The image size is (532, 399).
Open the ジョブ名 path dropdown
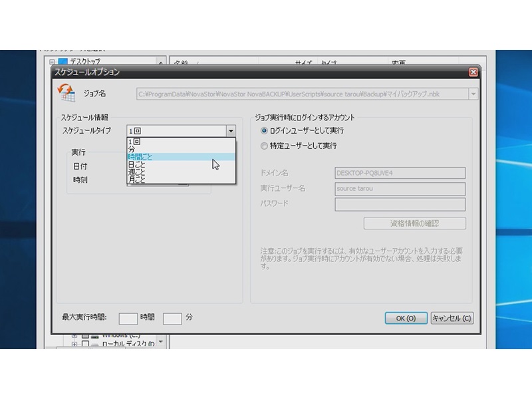pos(472,94)
